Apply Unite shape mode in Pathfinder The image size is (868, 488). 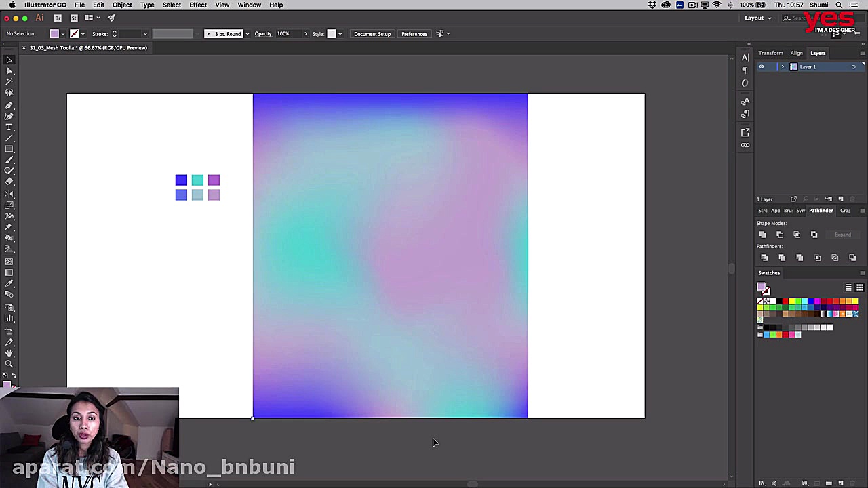[x=762, y=235]
